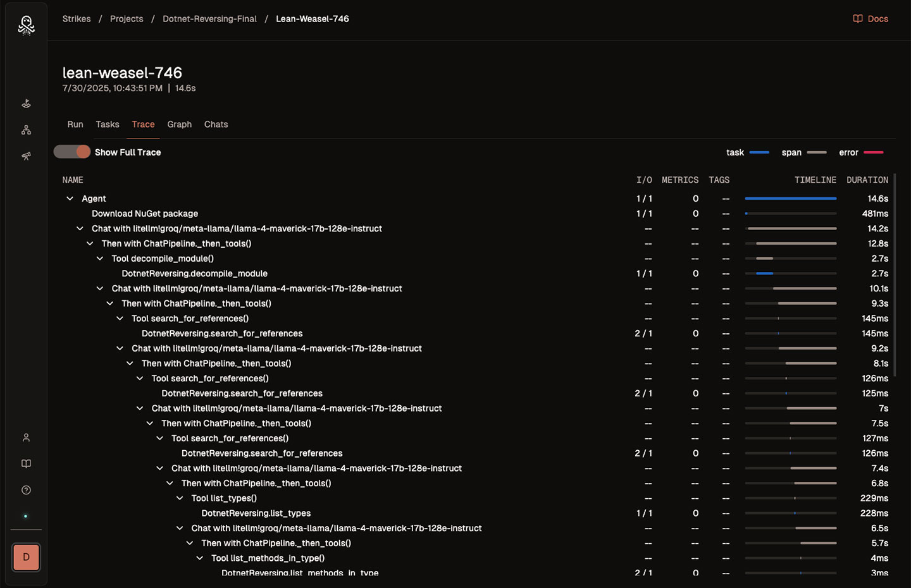Collapse Tool list_methods_in_type() row
This screenshot has height=588, width=911.
200,558
